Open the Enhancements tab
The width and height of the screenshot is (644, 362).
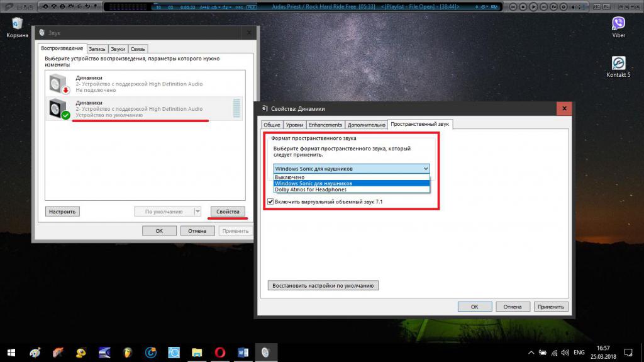click(x=325, y=125)
